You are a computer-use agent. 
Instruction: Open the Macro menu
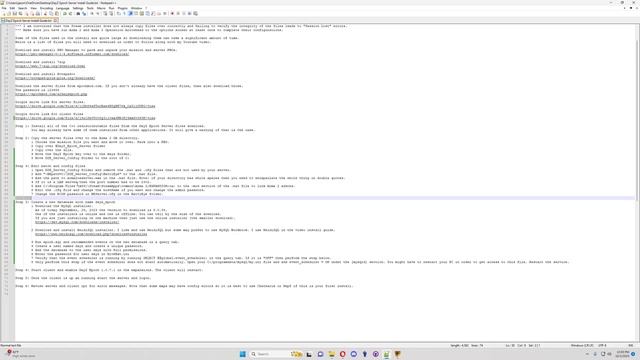click(101, 8)
